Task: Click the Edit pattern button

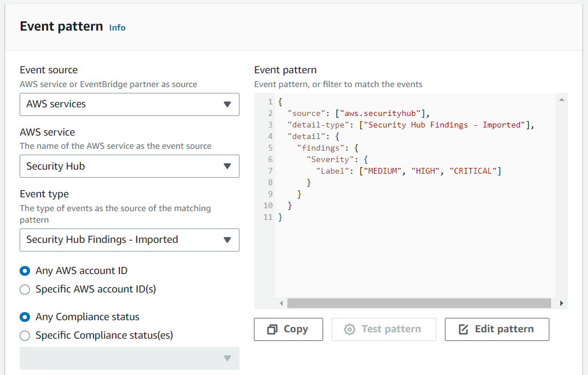Action: pos(496,329)
